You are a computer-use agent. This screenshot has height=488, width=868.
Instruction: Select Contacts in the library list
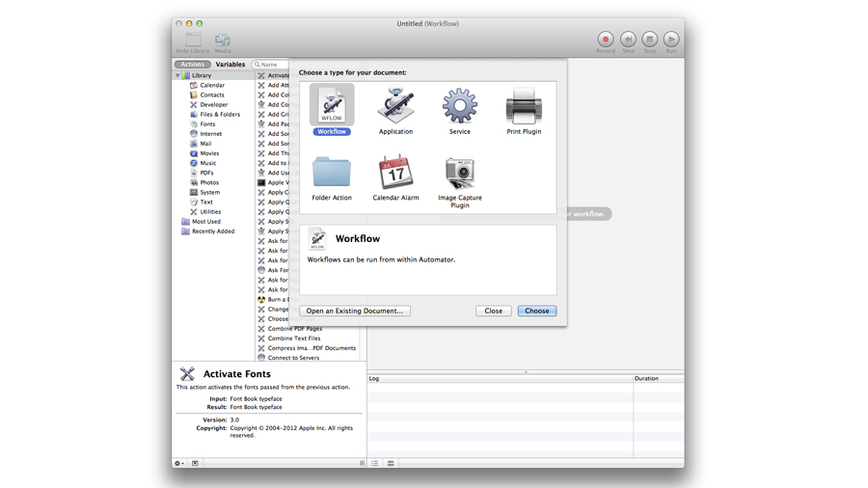212,95
